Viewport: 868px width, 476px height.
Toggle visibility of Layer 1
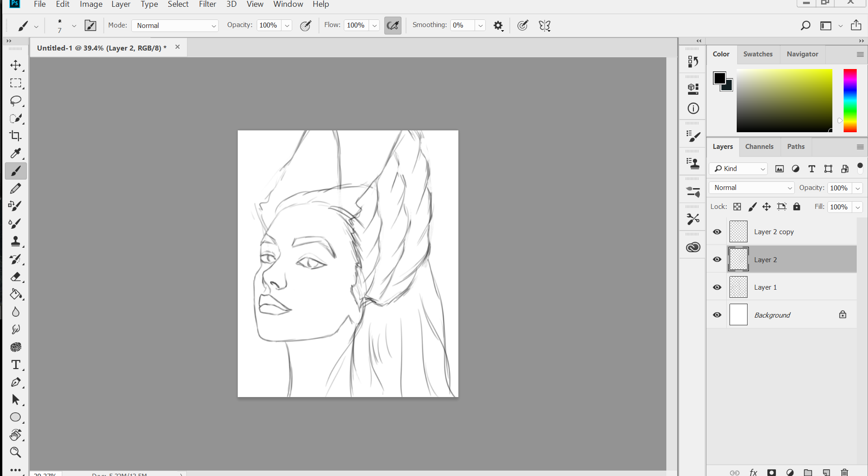717,287
